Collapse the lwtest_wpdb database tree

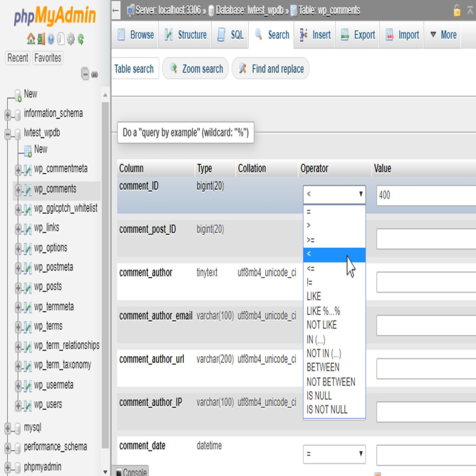pyautogui.click(x=8, y=134)
